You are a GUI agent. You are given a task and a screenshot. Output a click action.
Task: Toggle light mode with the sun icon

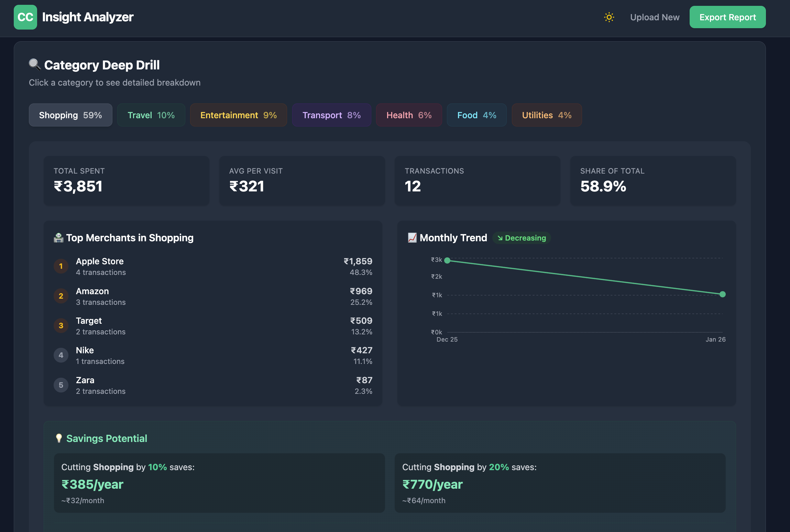coord(609,17)
